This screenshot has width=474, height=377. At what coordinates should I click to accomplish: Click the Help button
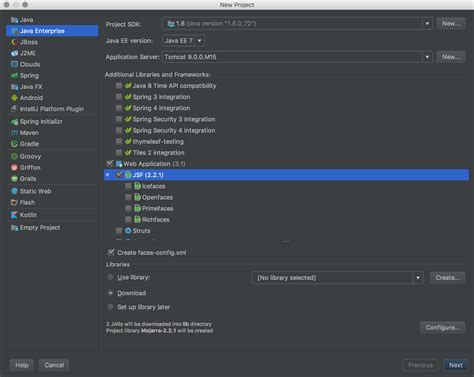coord(22,365)
